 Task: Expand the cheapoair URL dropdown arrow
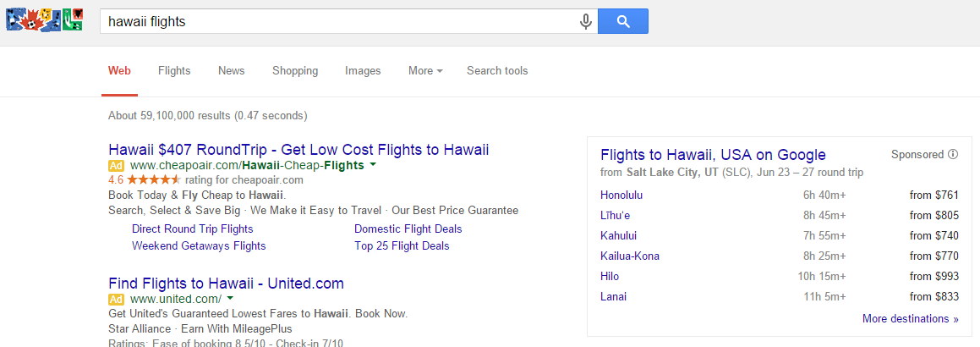pyautogui.click(x=373, y=166)
